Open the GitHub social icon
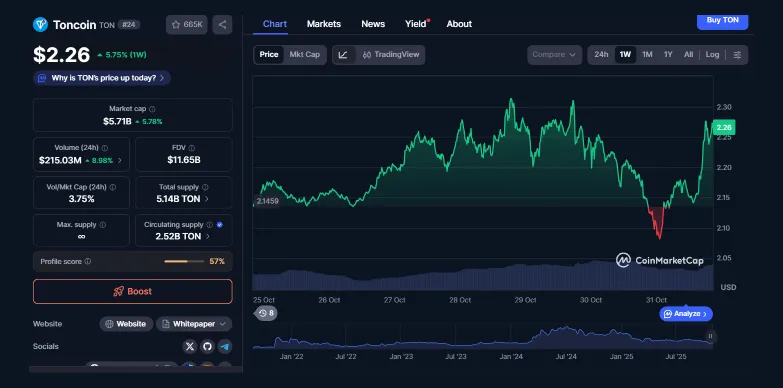This screenshot has height=388, width=783. [x=207, y=346]
